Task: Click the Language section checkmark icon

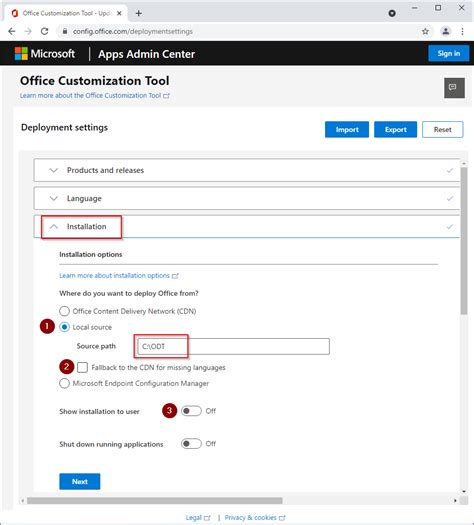Action: pos(450,199)
